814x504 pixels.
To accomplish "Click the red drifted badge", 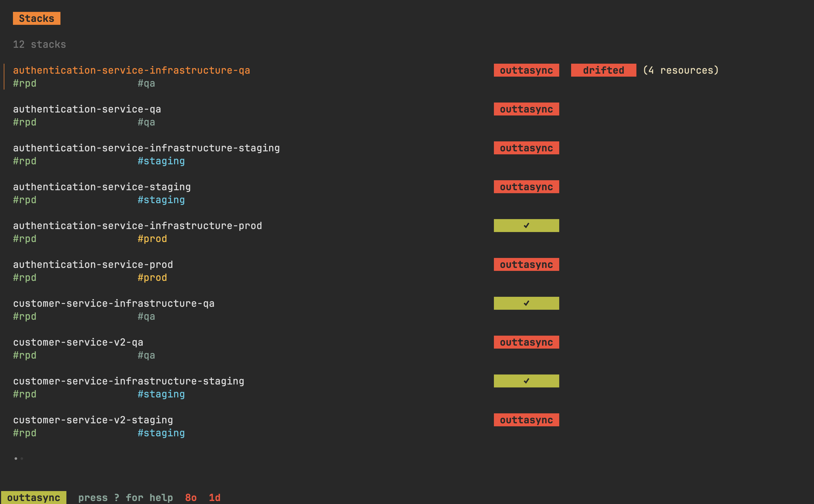I will (x=603, y=70).
